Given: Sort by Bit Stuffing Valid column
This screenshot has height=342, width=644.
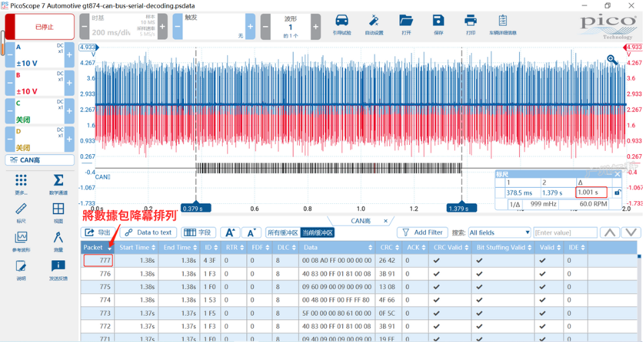Looking at the screenshot, I should pos(504,247).
